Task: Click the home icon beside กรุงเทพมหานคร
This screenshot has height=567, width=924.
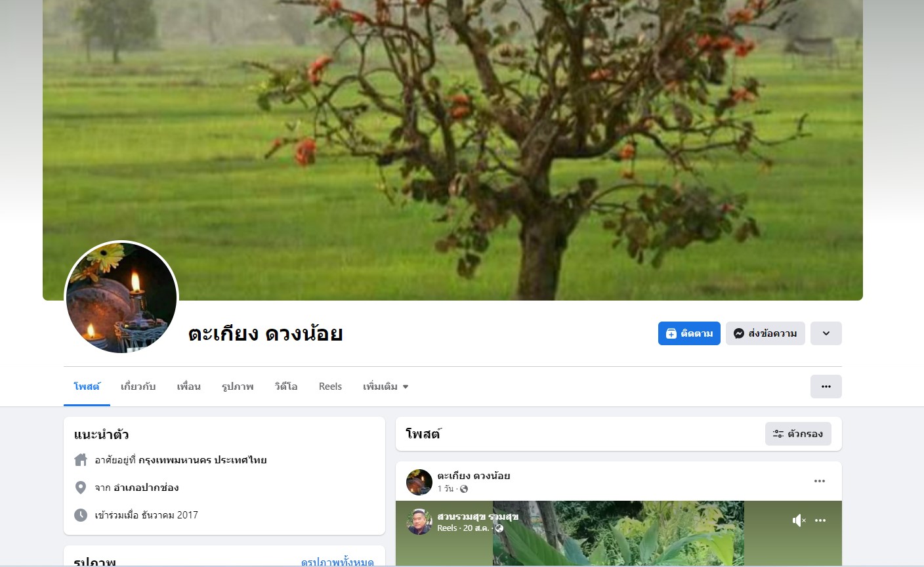Action: click(81, 460)
